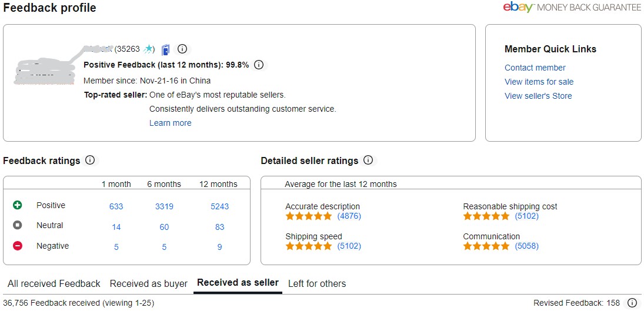
Task: Click info icon beside Detailed seller ratings
Action: tap(368, 160)
